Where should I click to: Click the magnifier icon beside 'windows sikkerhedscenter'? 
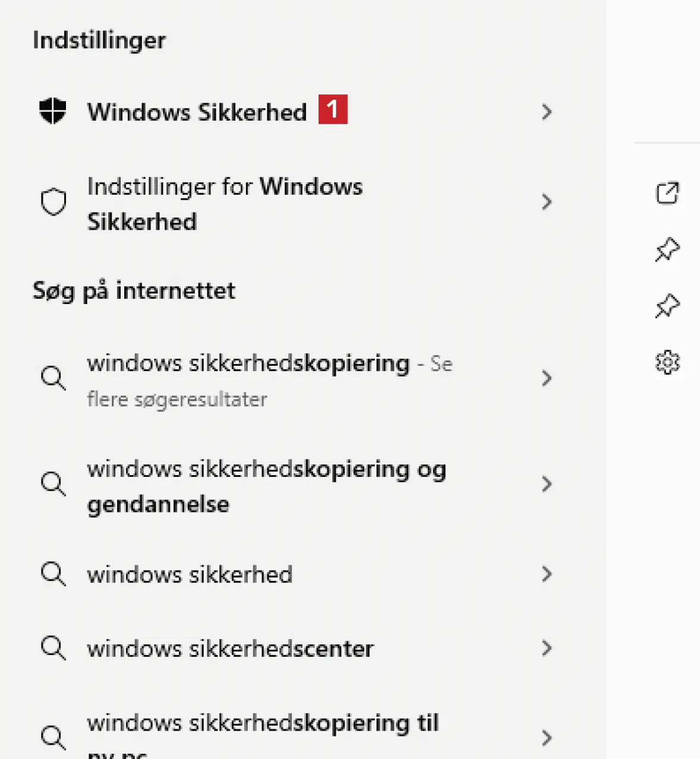pyautogui.click(x=53, y=648)
